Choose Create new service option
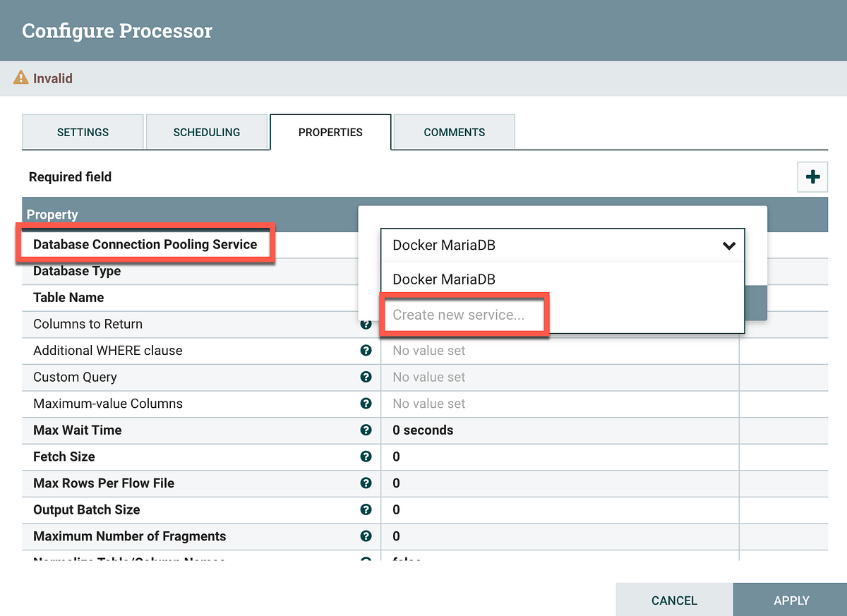 pos(462,315)
